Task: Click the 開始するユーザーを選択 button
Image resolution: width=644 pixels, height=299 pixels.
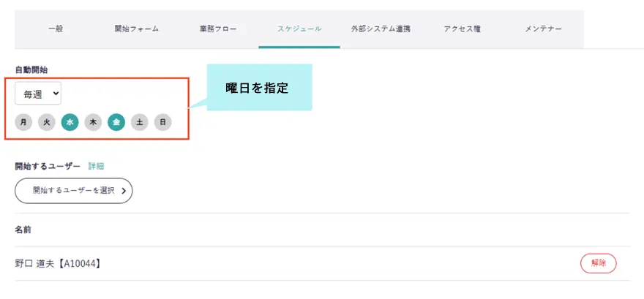Action: (73, 190)
